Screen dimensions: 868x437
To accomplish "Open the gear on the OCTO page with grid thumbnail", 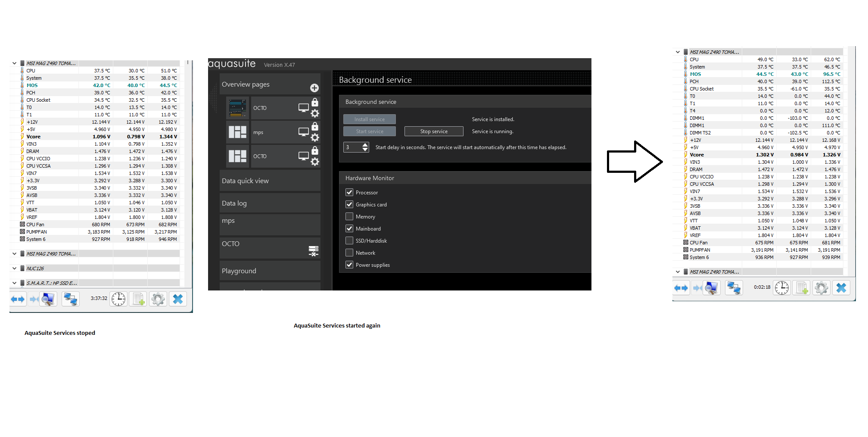I will pos(315,162).
